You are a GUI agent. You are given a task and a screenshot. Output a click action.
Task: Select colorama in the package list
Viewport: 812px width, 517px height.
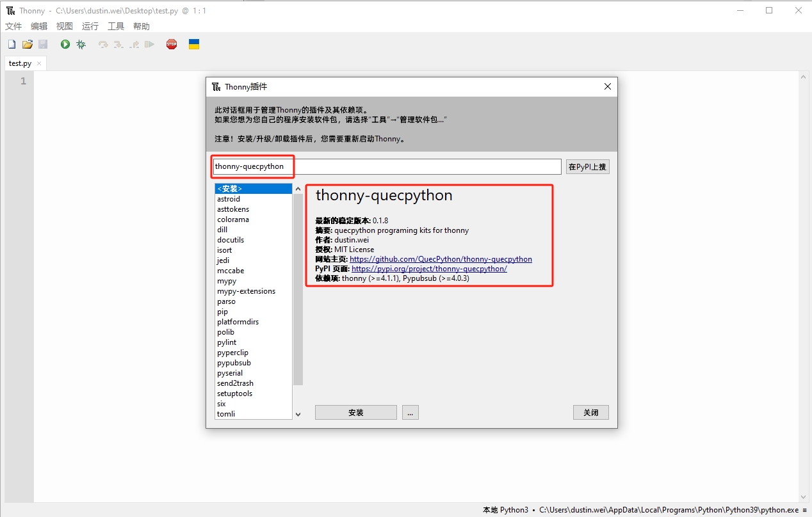pyautogui.click(x=254, y=219)
